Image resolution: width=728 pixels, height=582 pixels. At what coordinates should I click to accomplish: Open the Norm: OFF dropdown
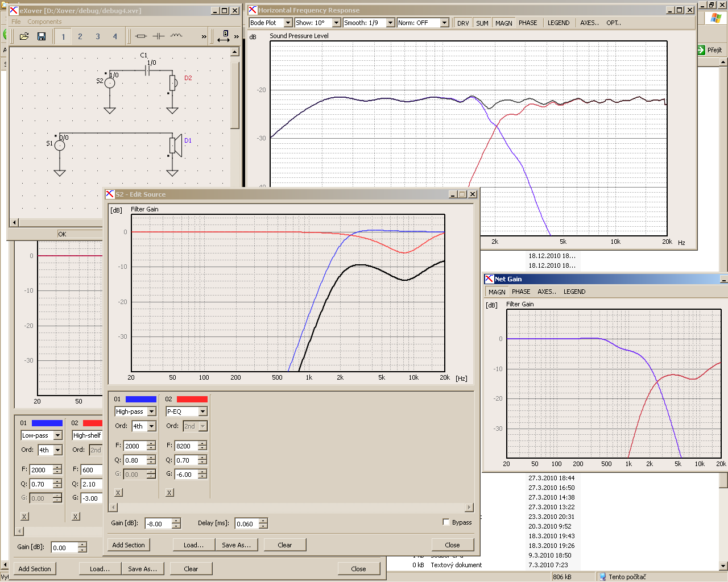tap(423, 23)
